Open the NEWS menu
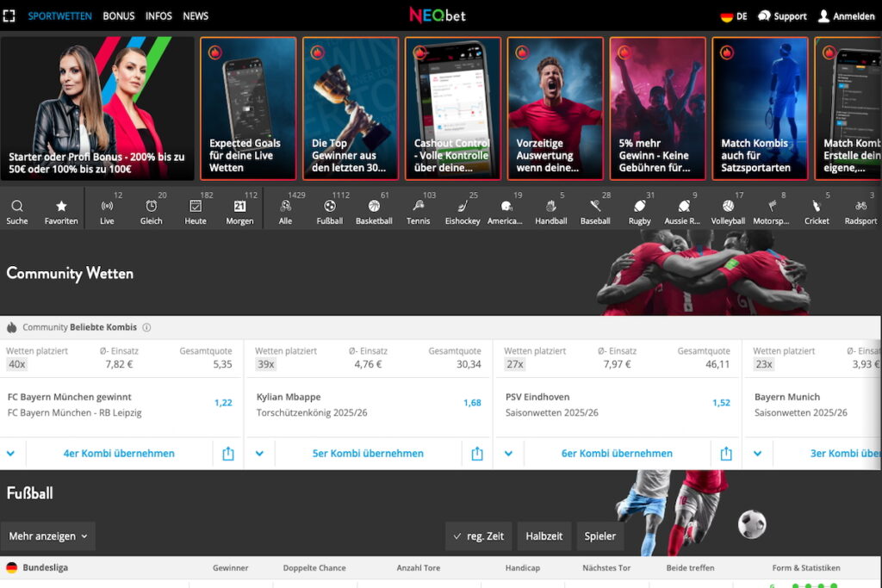Viewport: 882px width, 588px height. tap(196, 16)
